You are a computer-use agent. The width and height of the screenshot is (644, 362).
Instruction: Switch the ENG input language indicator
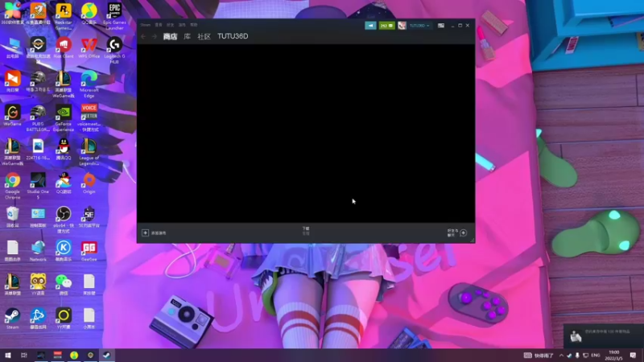pyautogui.click(x=596, y=355)
